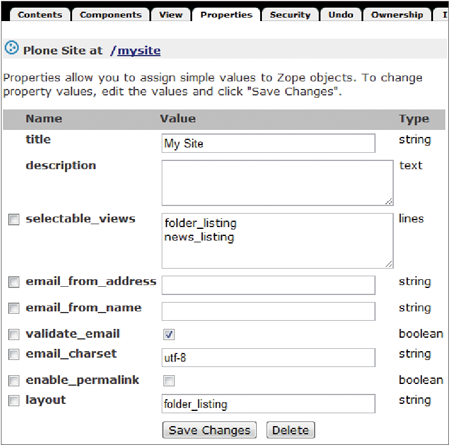Click the Plone Site icon

tap(12, 48)
